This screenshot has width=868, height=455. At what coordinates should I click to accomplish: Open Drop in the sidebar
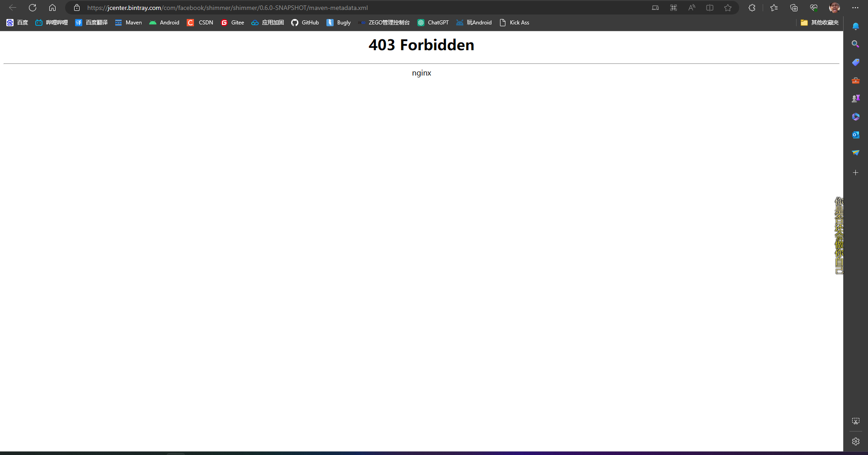(x=856, y=152)
